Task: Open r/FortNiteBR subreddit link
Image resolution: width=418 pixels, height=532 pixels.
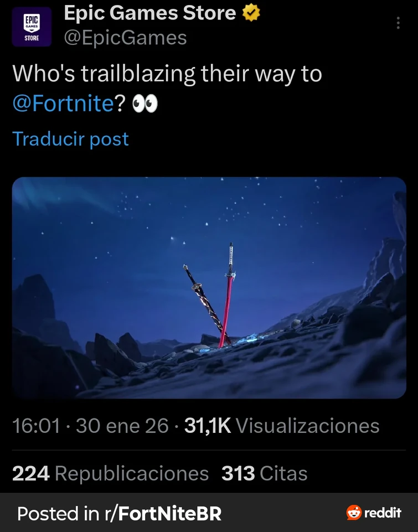Action: (x=163, y=513)
